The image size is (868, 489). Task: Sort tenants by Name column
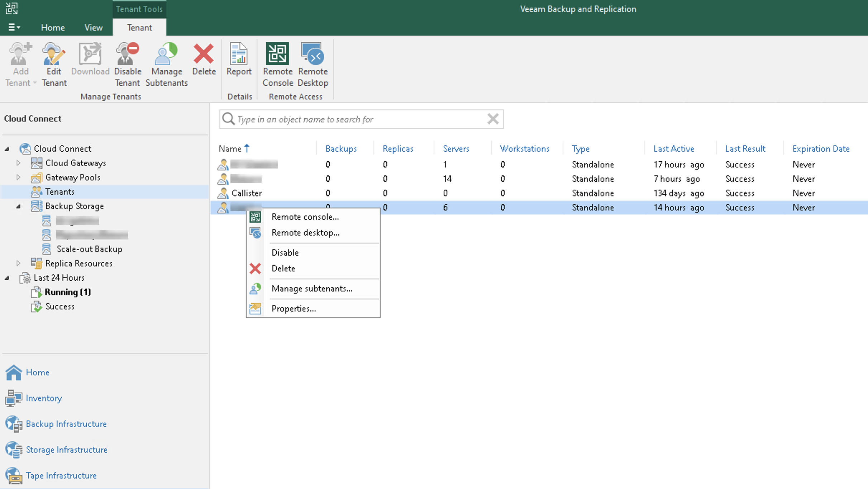pos(230,149)
